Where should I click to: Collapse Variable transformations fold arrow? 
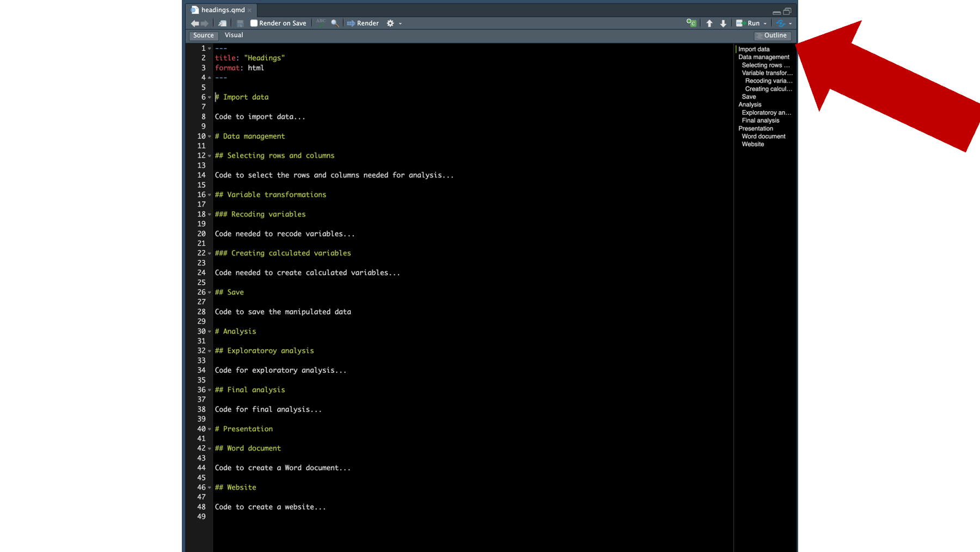(x=210, y=195)
